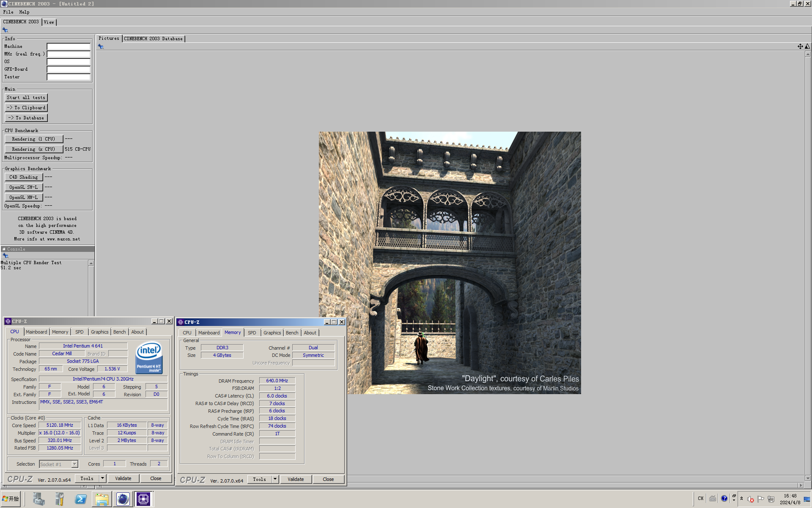Click the CH input language indicator

click(x=700, y=499)
